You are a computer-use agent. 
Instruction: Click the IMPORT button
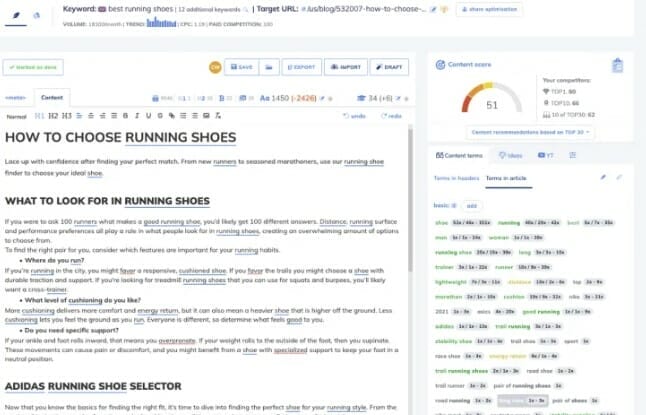(345, 67)
